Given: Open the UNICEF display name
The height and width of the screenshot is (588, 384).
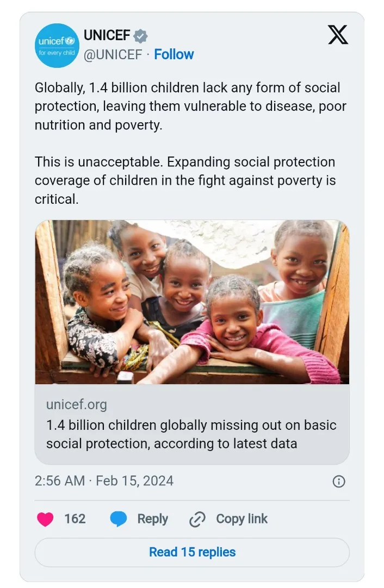Looking at the screenshot, I should click(x=107, y=36).
